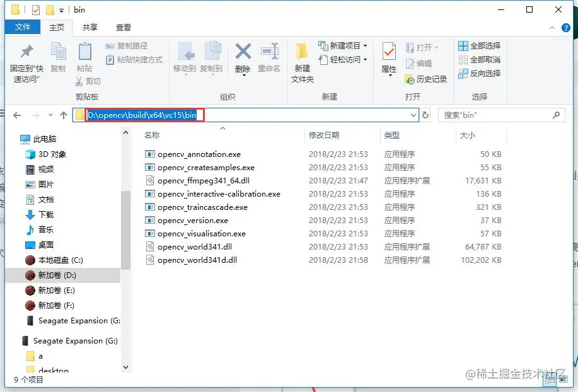Click 全部选择 to select all files
Screen dimensions: 578x392
(x=481, y=45)
